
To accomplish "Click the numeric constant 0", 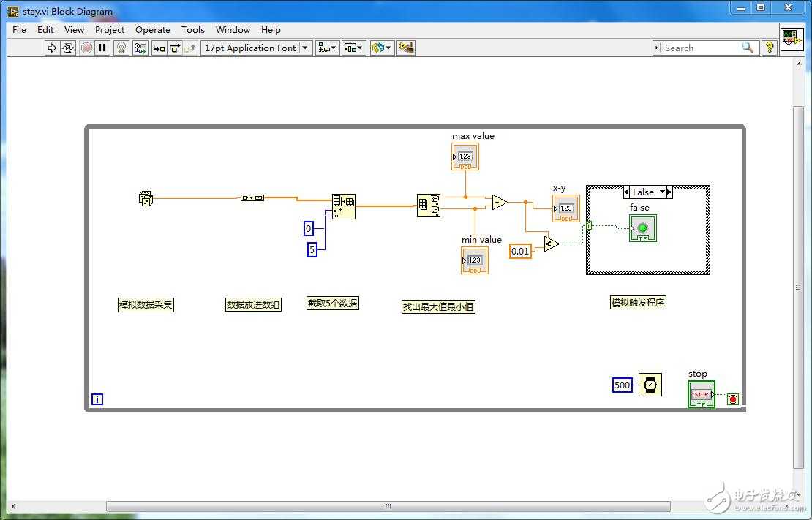I will 309,228.
